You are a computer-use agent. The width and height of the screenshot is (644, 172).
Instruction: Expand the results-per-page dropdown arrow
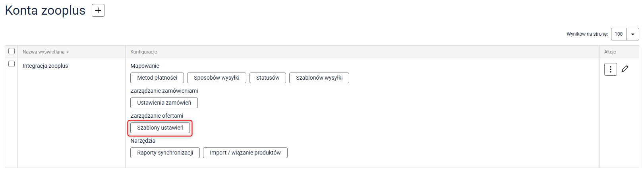click(x=632, y=34)
